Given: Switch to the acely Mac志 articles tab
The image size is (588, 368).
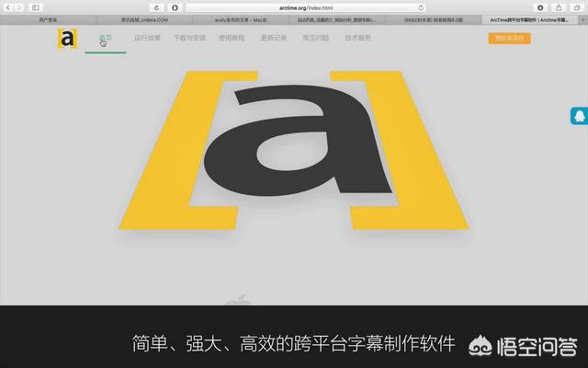Looking at the screenshot, I should tap(241, 20).
